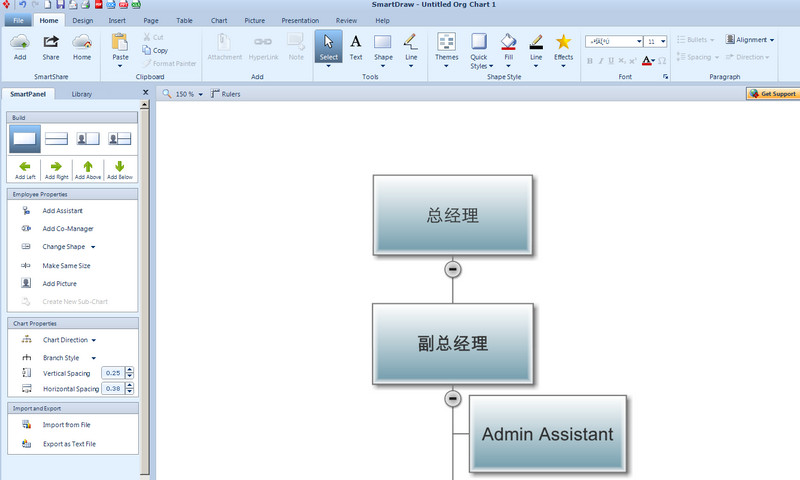Click the Get Support button

[773, 94]
